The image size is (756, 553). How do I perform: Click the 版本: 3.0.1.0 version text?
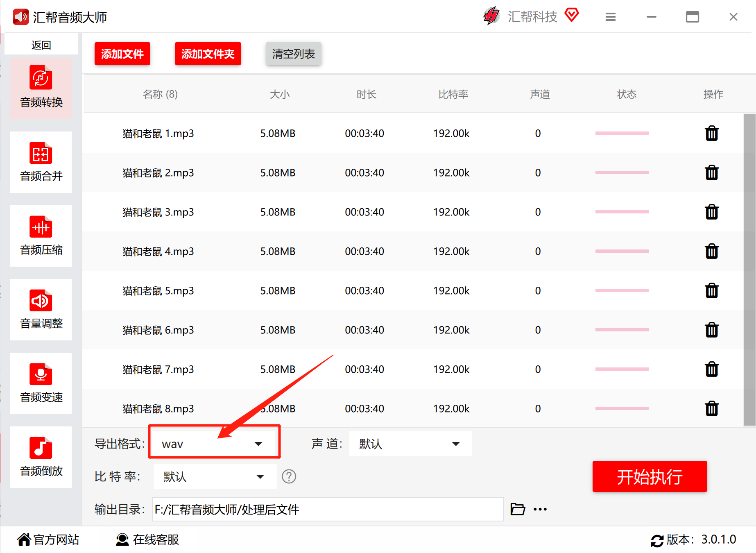(701, 539)
